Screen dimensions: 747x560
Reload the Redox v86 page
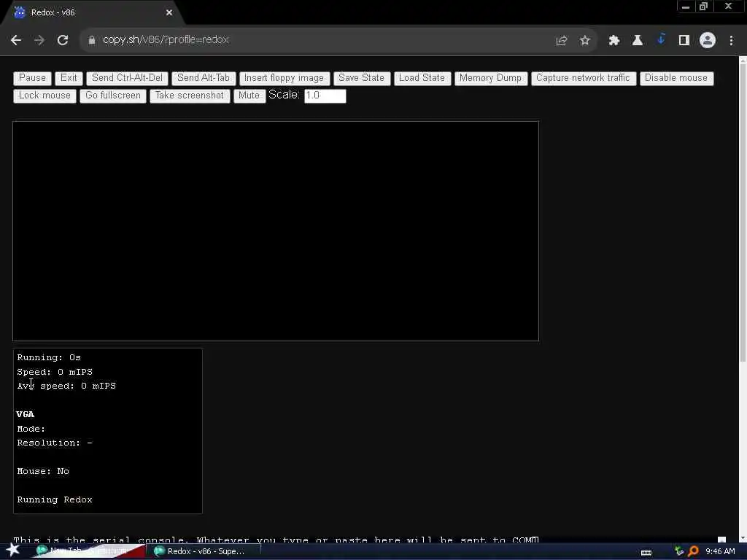point(63,41)
